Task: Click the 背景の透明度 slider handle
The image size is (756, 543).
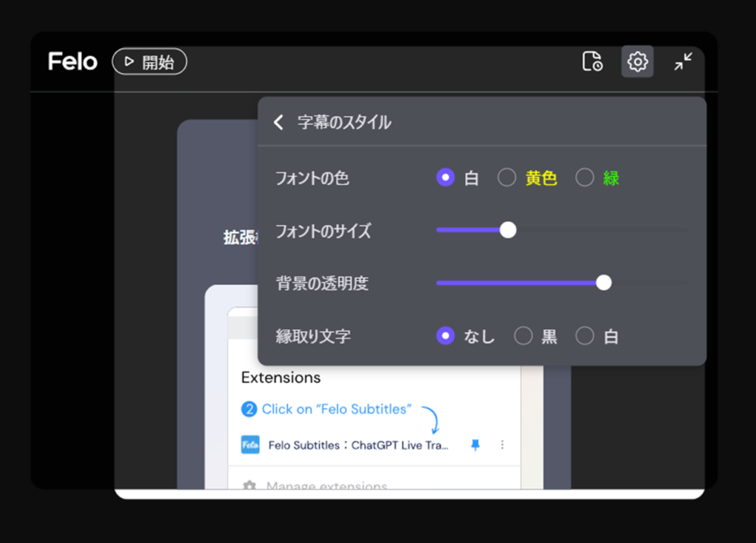Action: 604,283
